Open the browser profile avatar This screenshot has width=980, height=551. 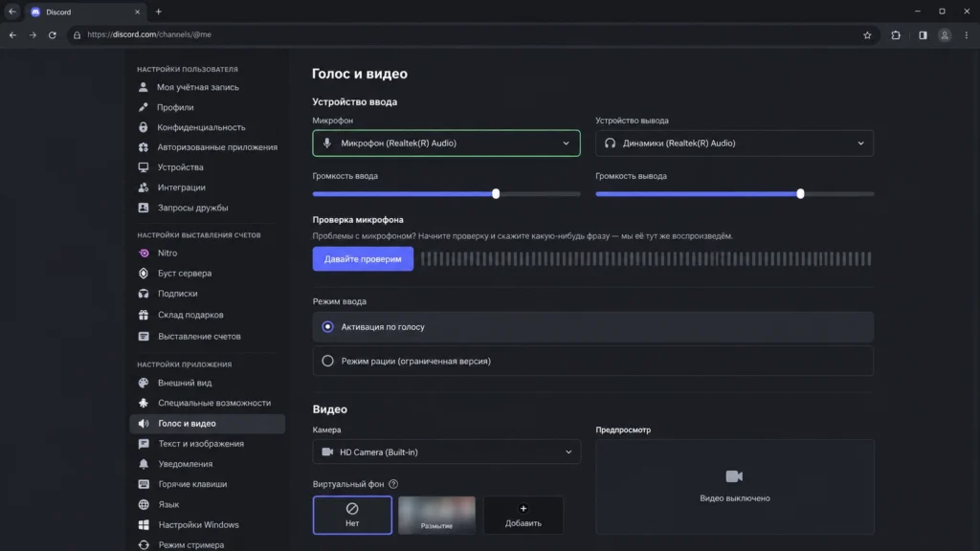pos(945,35)
